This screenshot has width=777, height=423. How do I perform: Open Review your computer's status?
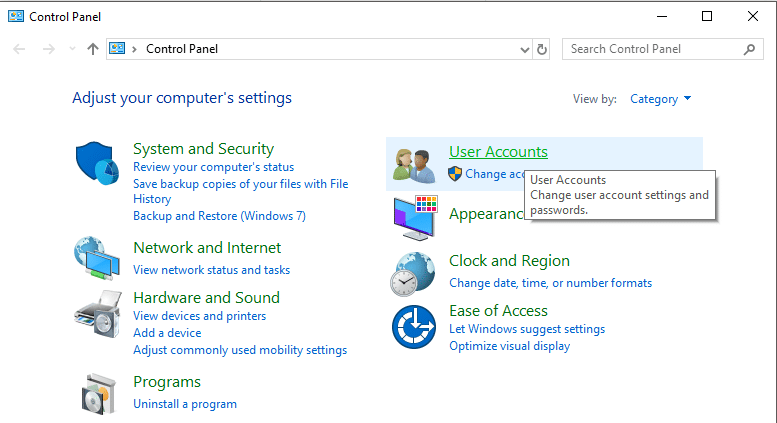point(214,167)
